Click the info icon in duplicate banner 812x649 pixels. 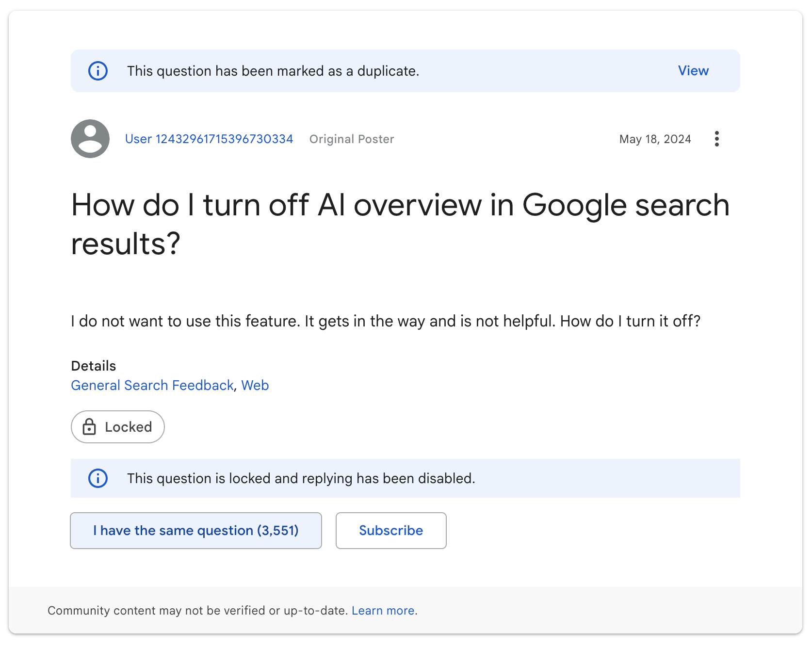(x=97, y=71)
